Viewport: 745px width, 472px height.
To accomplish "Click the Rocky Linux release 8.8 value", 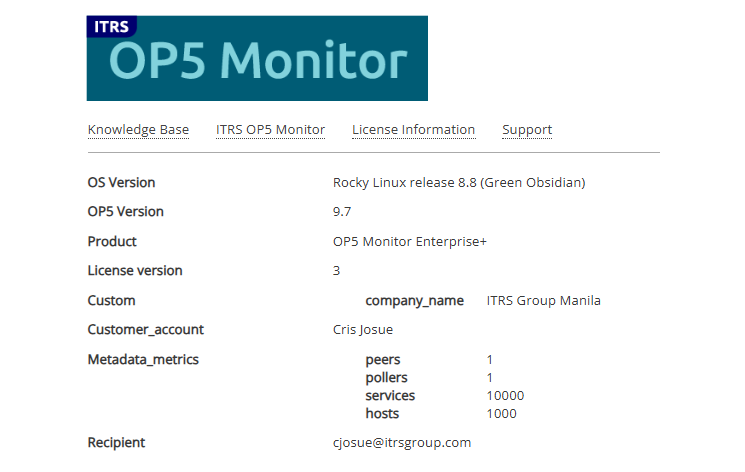I will coord(458,183).
